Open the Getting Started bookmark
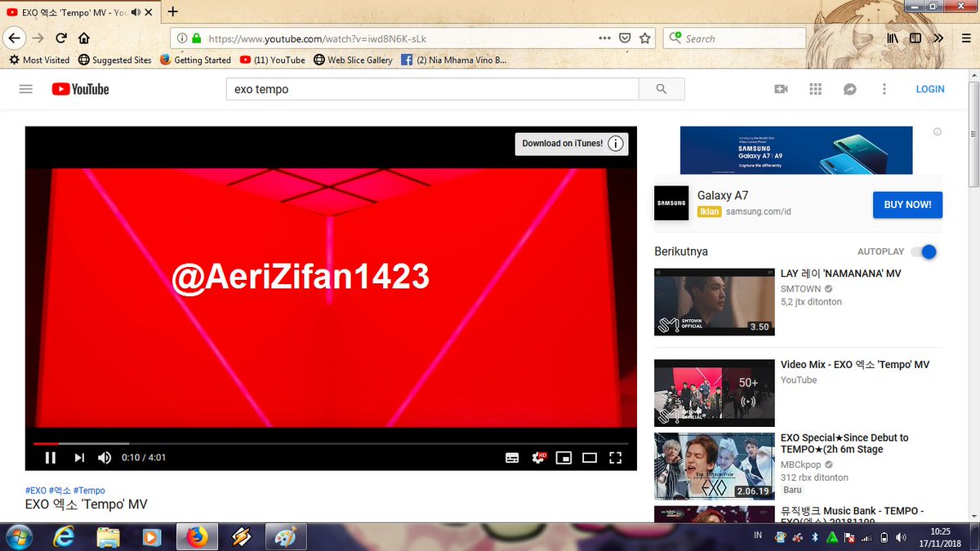Viewport: 980px width, 551px height. [195, 60]
